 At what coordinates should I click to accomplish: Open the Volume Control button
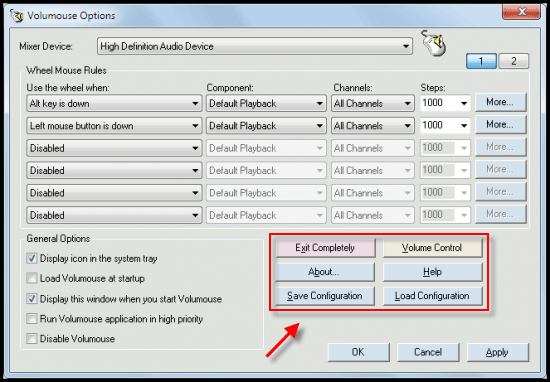point(432,248)
